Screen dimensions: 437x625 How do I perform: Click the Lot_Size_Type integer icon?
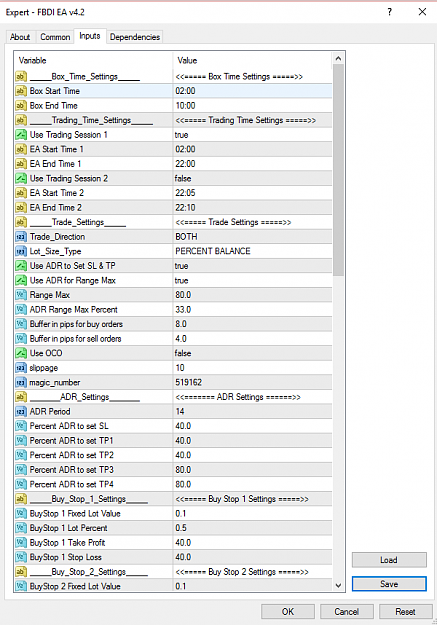tap(21, 251)
